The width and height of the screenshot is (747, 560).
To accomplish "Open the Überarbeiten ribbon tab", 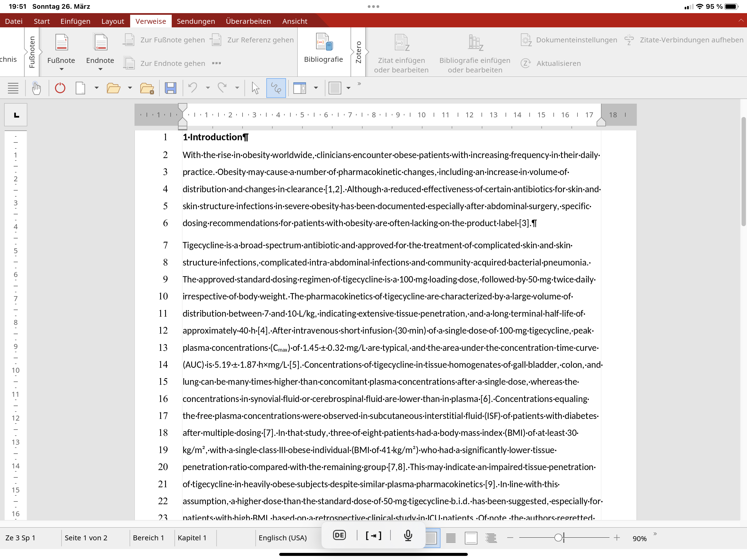I will (248, 21).
